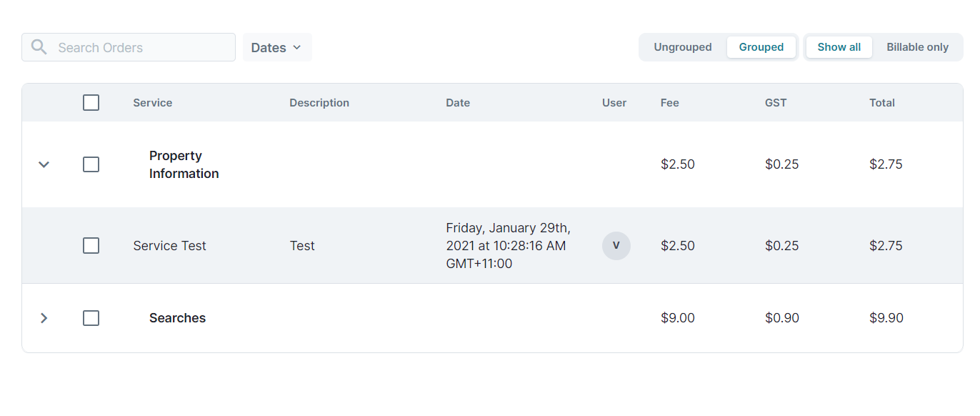
Task: Switch to Ungrouped view
Action: click(683, 47)
